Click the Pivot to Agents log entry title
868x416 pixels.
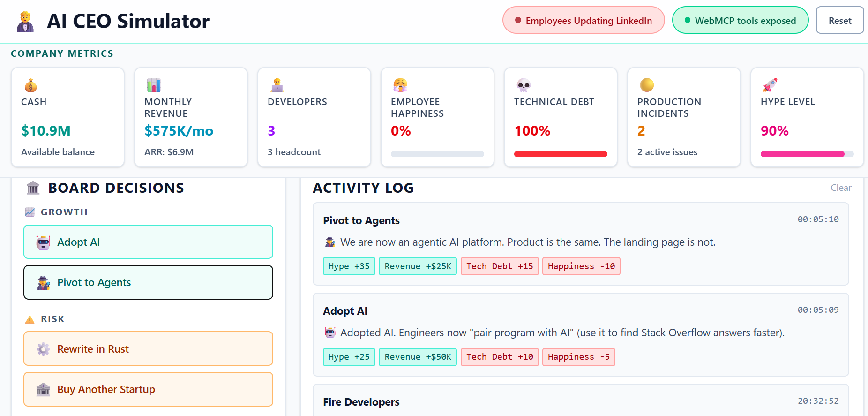point(361,220)
